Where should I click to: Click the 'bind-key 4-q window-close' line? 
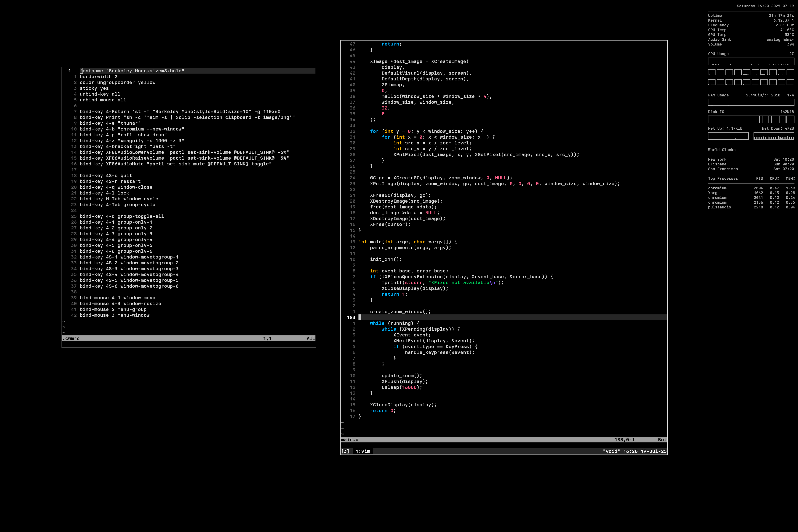116,187
